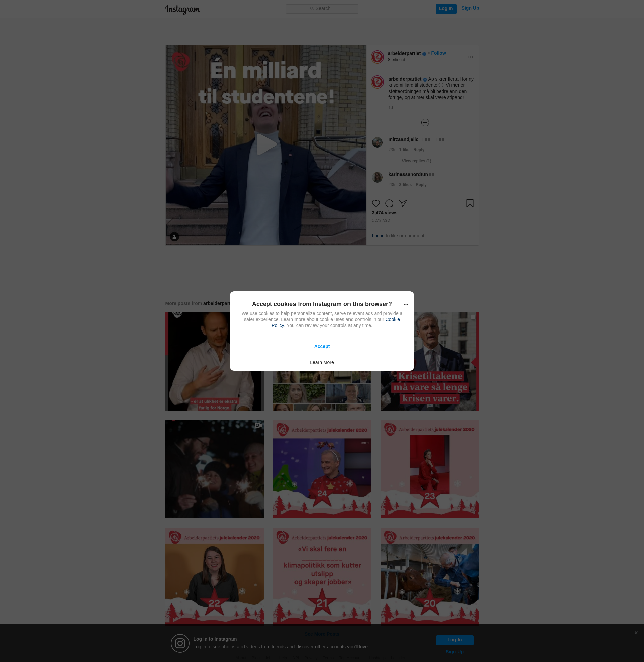The height and width of the screenshot is (662, 644).
Task: Click arbeiderpartiet avatar beside the caption
Action: click(377, 82)
